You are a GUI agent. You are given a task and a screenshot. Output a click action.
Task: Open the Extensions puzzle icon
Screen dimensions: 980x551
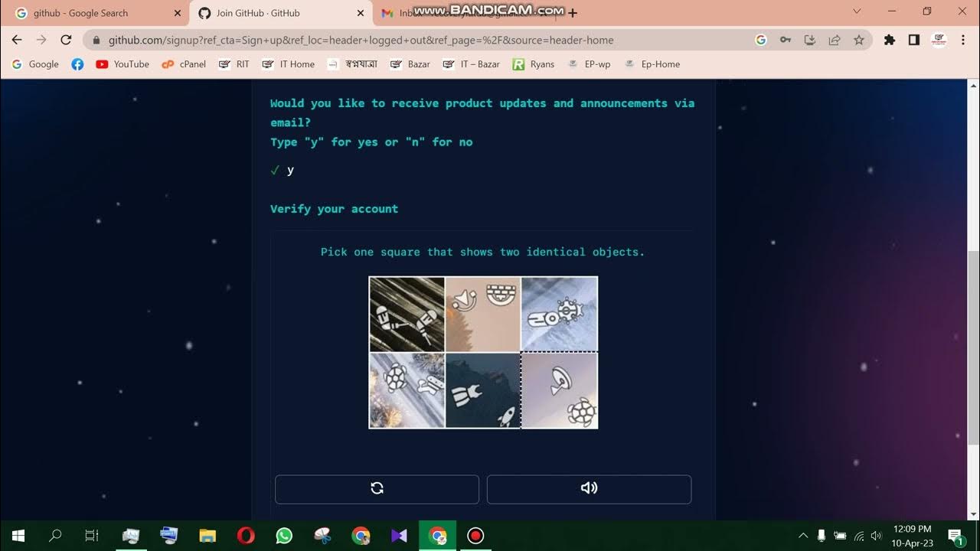[x=890, y=40]
